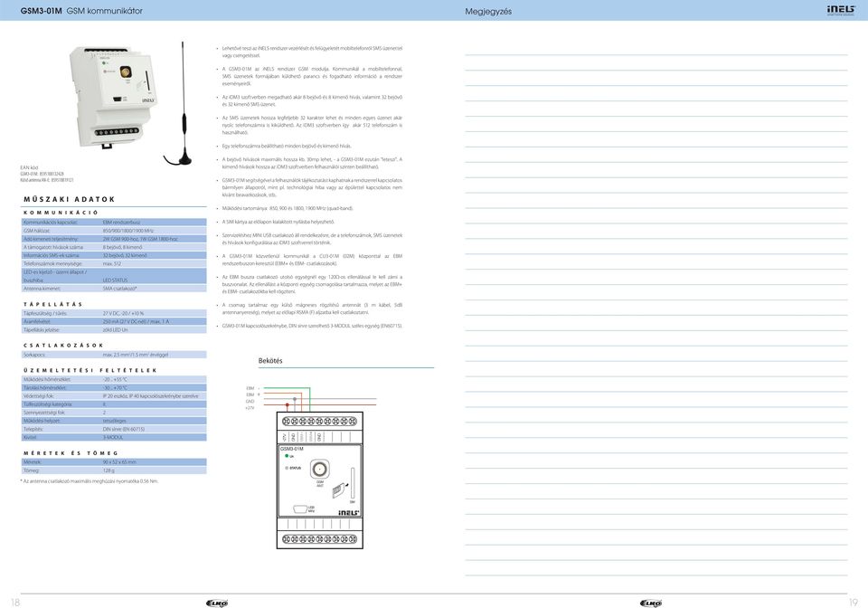Click the 'Megjegyzés' heading
Screen dimensions: 868x608
[x=488, y=11]
